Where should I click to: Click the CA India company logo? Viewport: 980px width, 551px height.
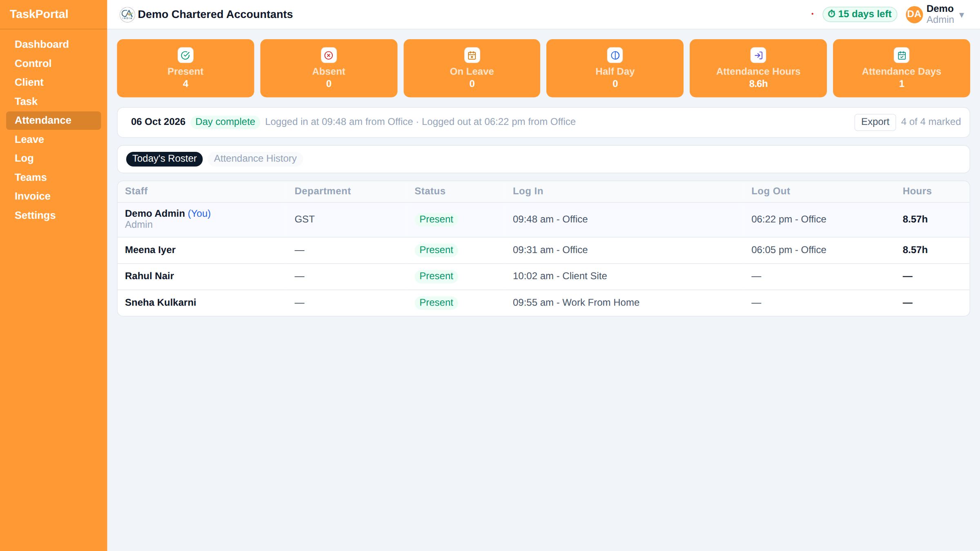[x=127, y=15]
